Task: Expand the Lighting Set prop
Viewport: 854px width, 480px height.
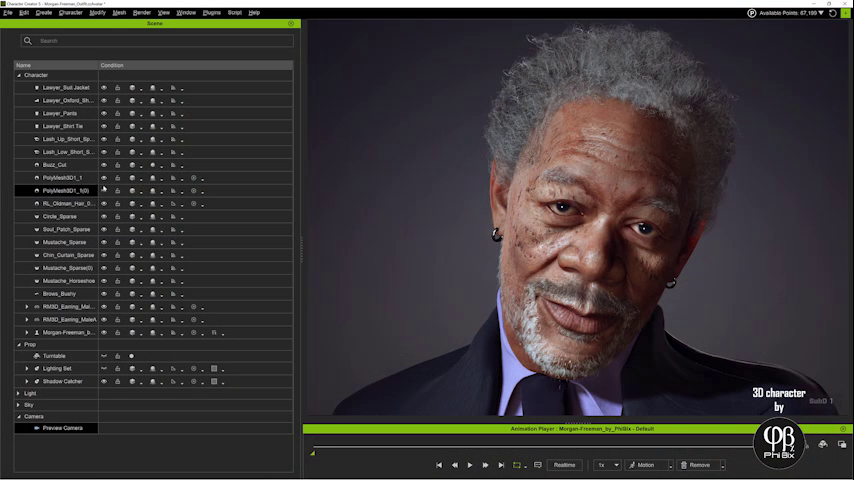Action: pyautogui.click(x=27, y=369)
